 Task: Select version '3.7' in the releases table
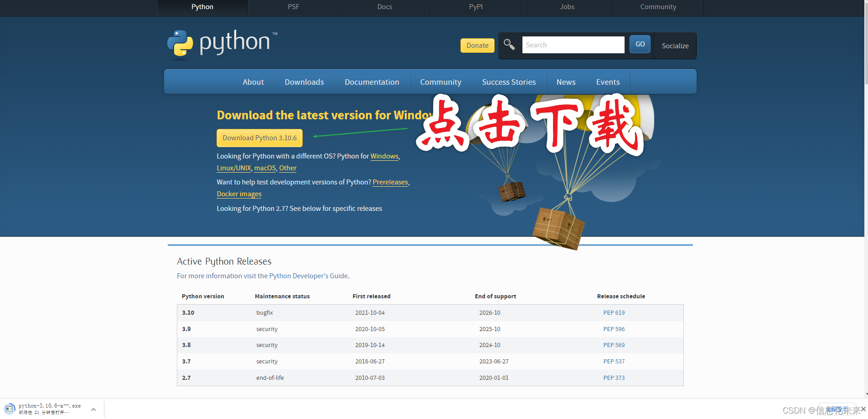(186, 362)
